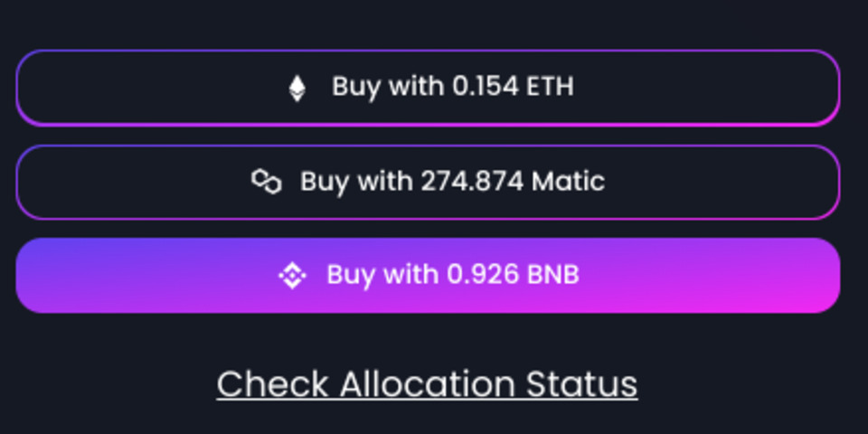Pay with Ethereum via the outlined ETH button
Image resolution: width=868 pixels, height=434 pixels.
click(428, 88)
